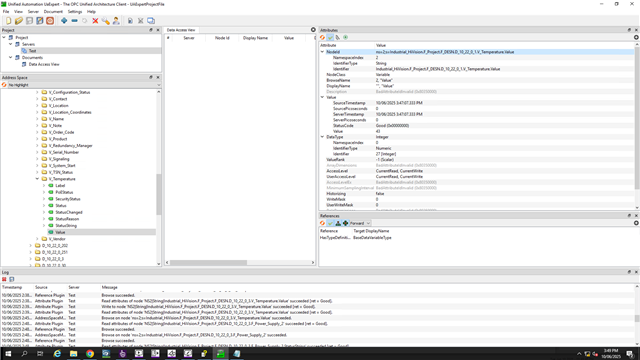Image resolution: width=640 pixels, height=360 pixels.
Task: Open the File menu
Action: pos(6,11)
